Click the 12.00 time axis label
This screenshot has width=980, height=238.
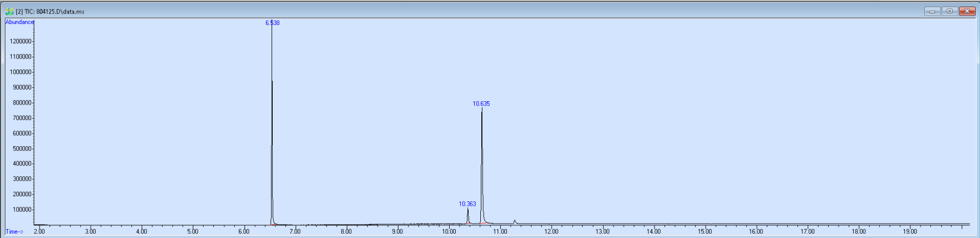coord(551,231)
